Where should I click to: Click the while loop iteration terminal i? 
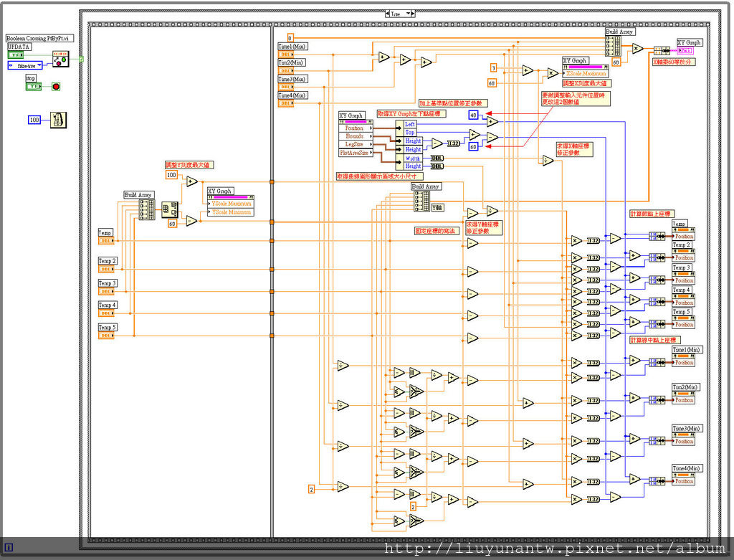9,547
